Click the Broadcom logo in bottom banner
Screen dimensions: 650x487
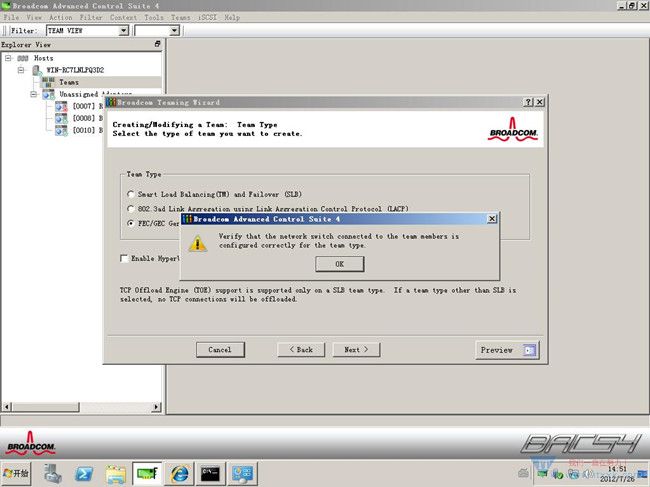30,443
